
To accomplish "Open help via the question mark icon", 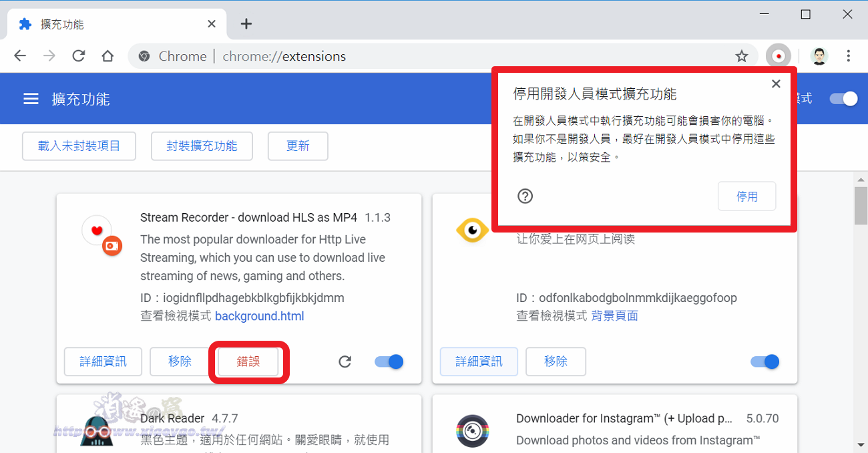I will (525, 196).
